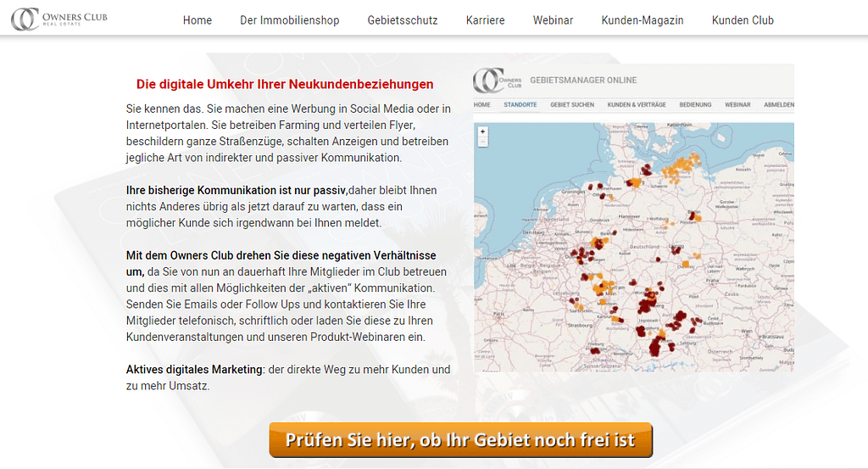Select KUNDEN & VERTRÄGE in the Gebietsmanager image
The height and width of the screenshot is (469, 868).
[x=637, y=104]
